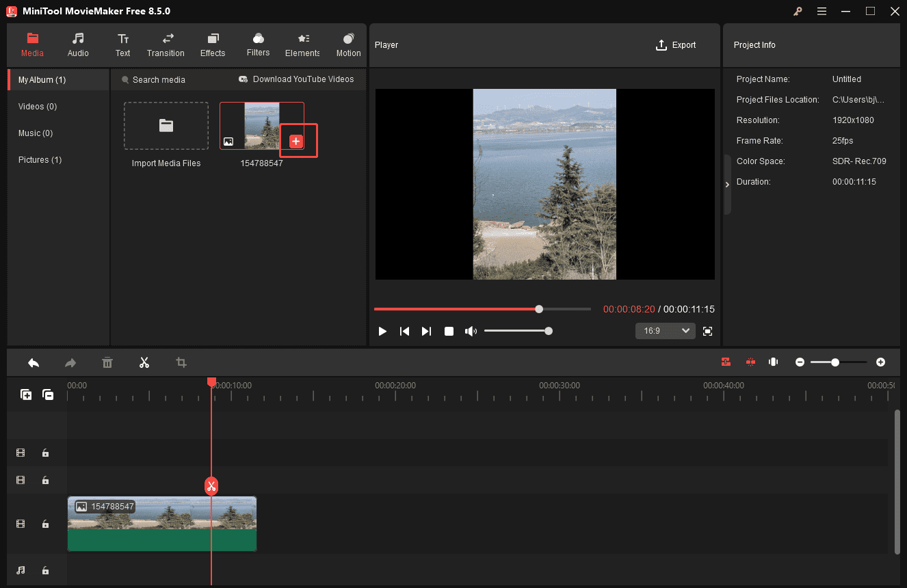Image resolution: width=907 pixels, height=588 pixels.
Task: Split the clip with the Scissors tool
Action: [144, 362]
